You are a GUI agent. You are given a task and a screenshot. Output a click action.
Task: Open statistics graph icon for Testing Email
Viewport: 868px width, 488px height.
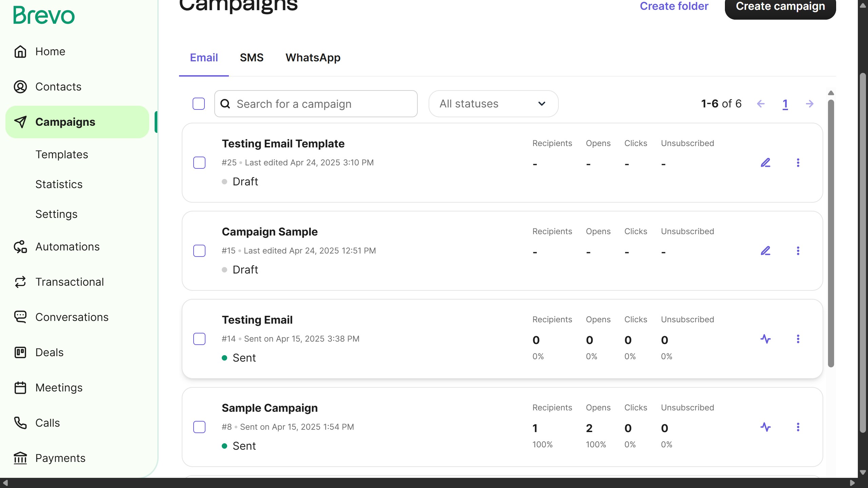(765, 339)
